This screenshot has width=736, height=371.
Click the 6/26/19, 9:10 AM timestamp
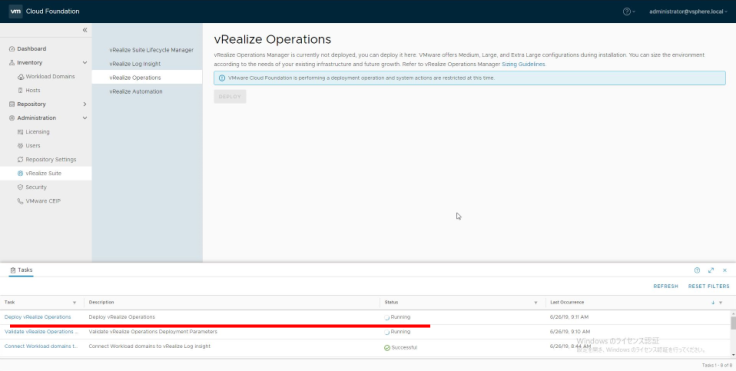pyautogui.click(x=570, y=332)
